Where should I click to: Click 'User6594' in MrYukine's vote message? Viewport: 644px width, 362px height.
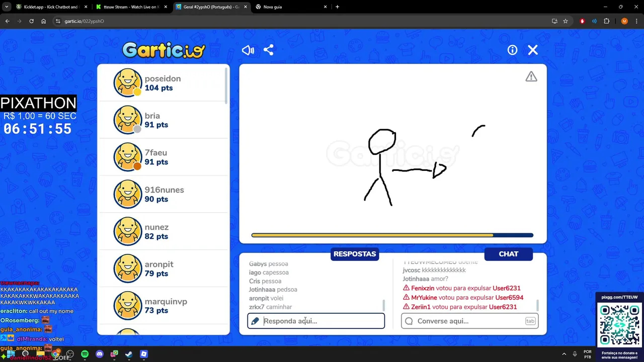pos(509,298)
